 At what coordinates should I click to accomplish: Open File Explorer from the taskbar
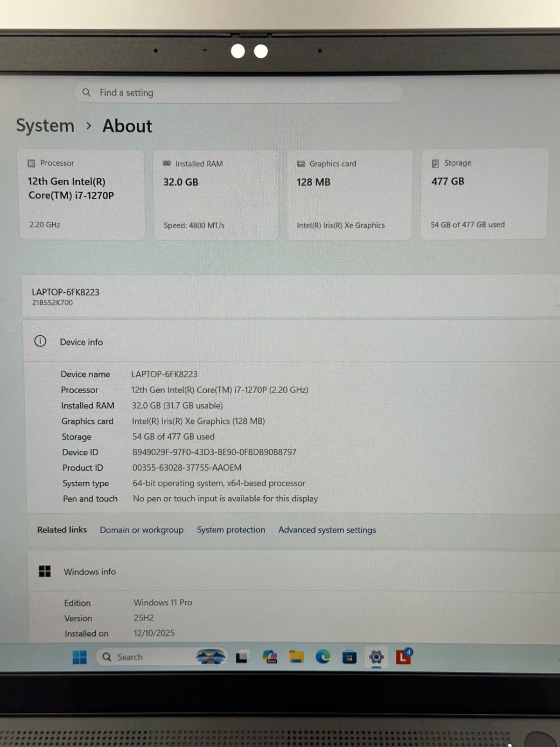click(296, 657)
